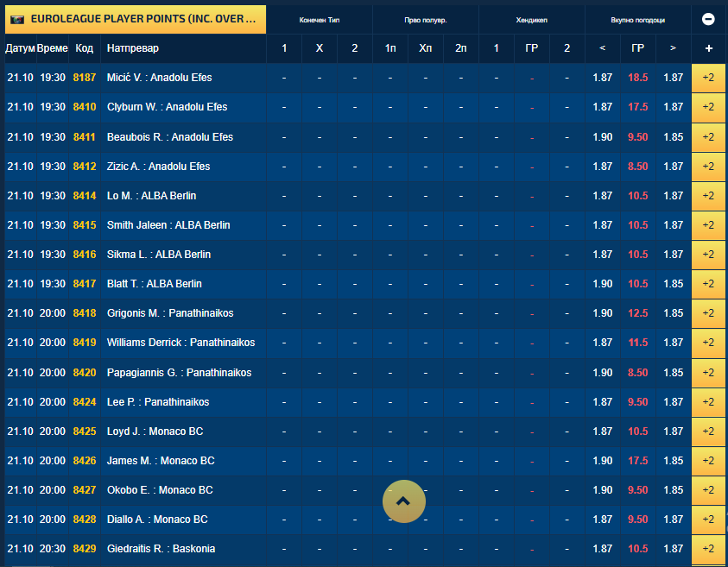Expand more bets for Clyburn W. row
This screenshot has width=728, height=567.
(x=708, y=107)
